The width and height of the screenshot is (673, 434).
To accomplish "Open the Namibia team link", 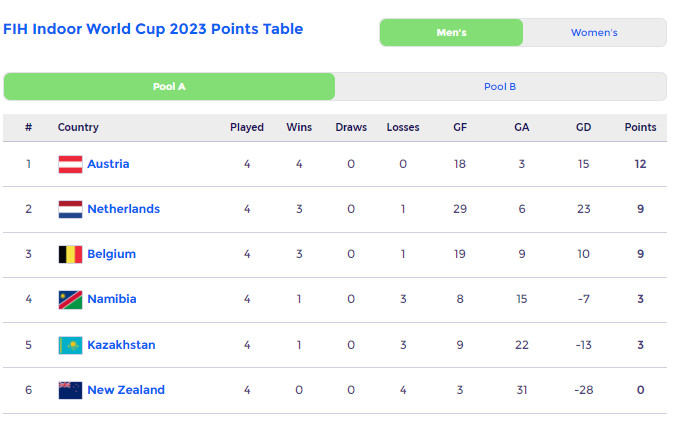I will tap(112, 299).
